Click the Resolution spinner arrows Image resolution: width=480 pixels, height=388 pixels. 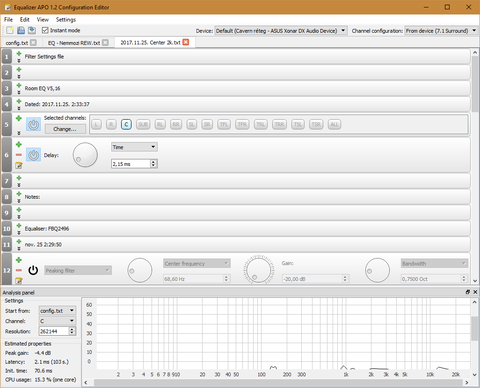72,331
